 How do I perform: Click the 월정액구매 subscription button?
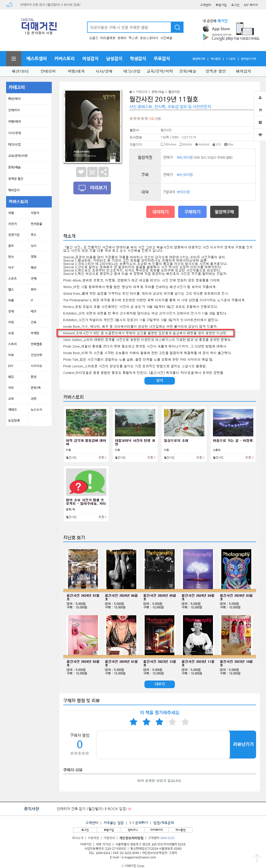pyautogui.click(x=224, y=212)
